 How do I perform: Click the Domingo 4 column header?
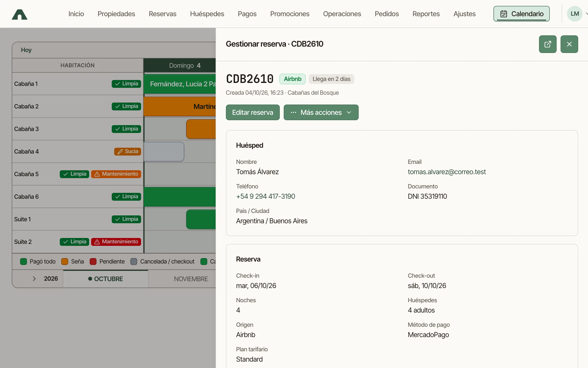click(180, 66)
